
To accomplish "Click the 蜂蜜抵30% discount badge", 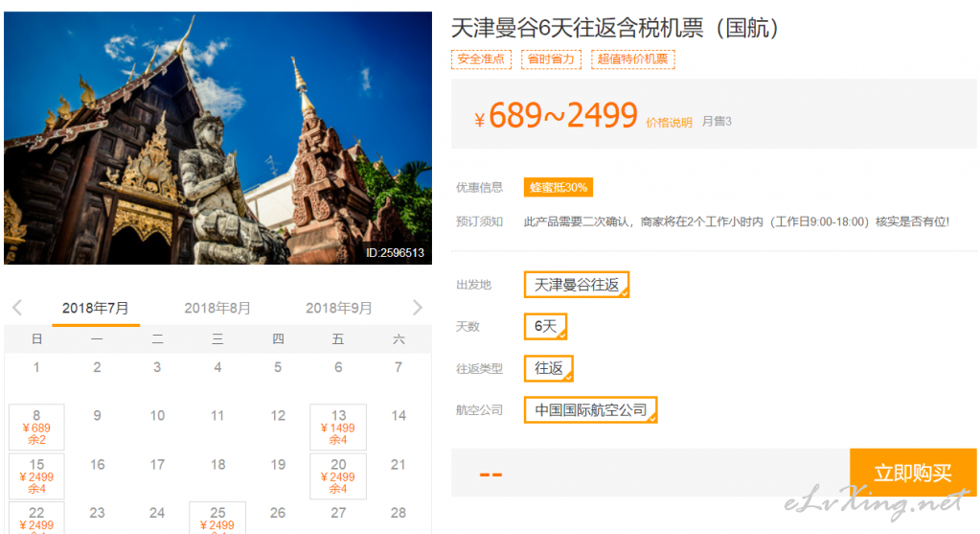I will (558, 188).
